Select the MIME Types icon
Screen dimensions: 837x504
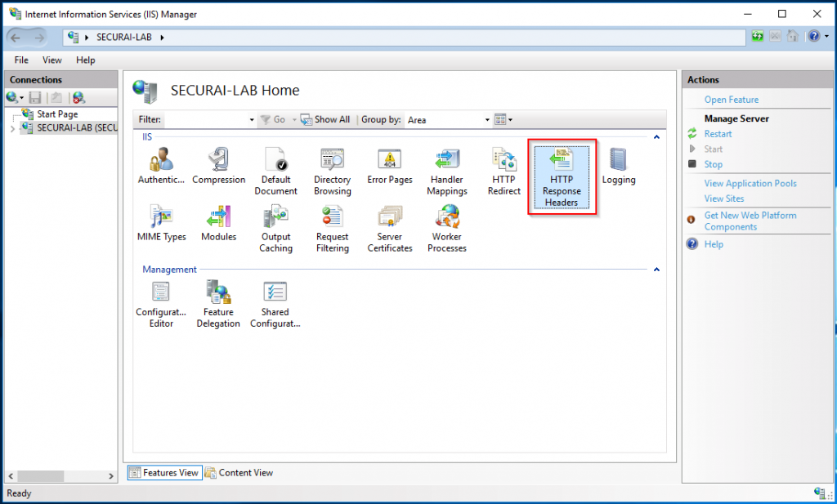161,223
